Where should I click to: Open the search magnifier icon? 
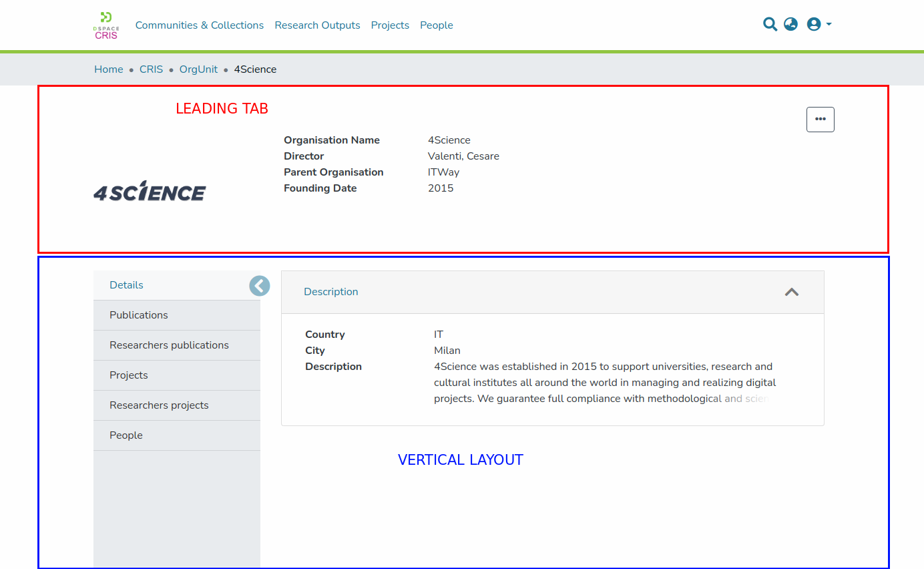tap(770, 25)
